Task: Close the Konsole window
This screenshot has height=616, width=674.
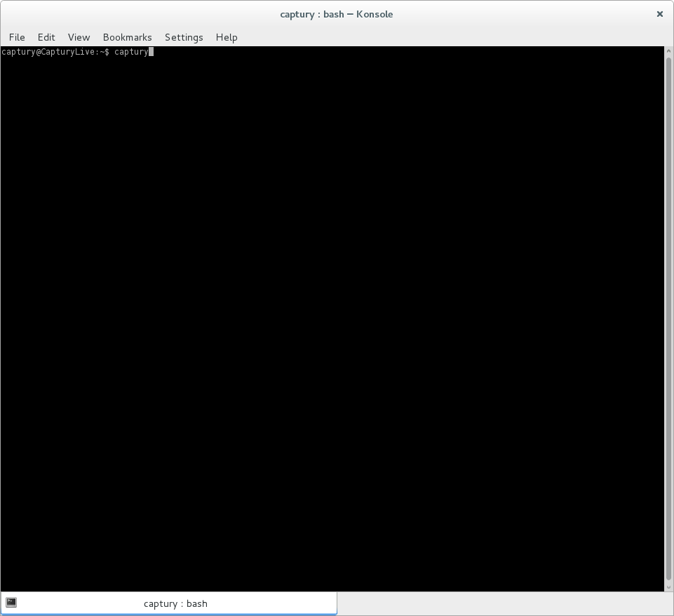Action: point(659,14)
